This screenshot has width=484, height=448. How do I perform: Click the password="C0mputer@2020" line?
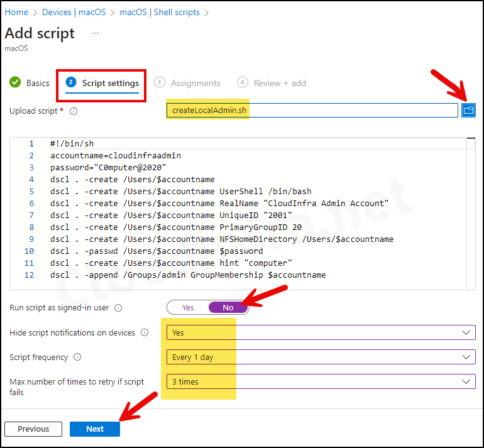point(108,168)
